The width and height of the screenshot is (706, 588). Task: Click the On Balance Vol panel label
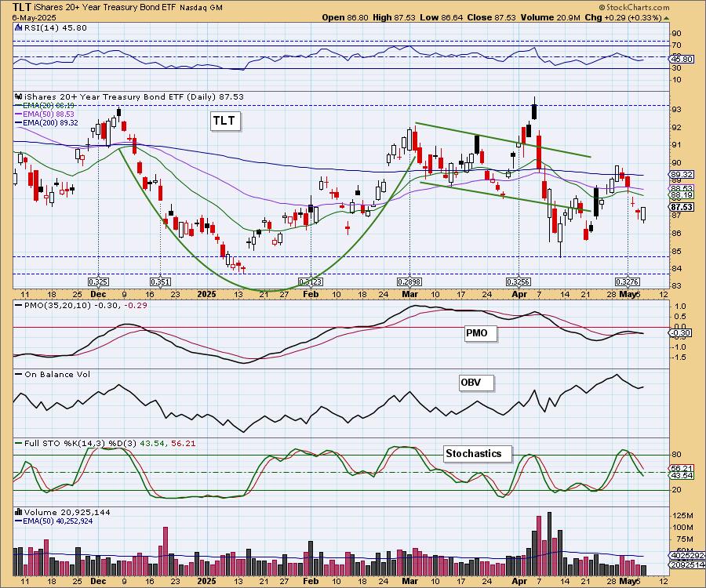tap(53, 374)
